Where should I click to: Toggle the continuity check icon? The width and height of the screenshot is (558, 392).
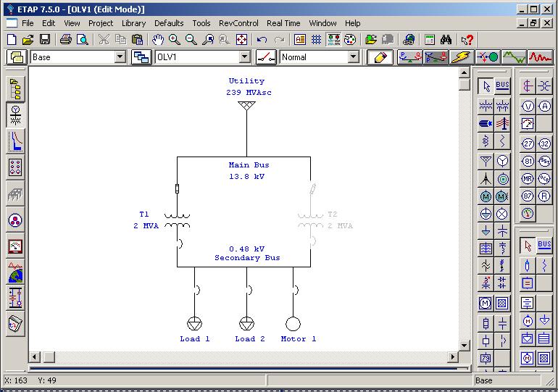tap(333, 39)
